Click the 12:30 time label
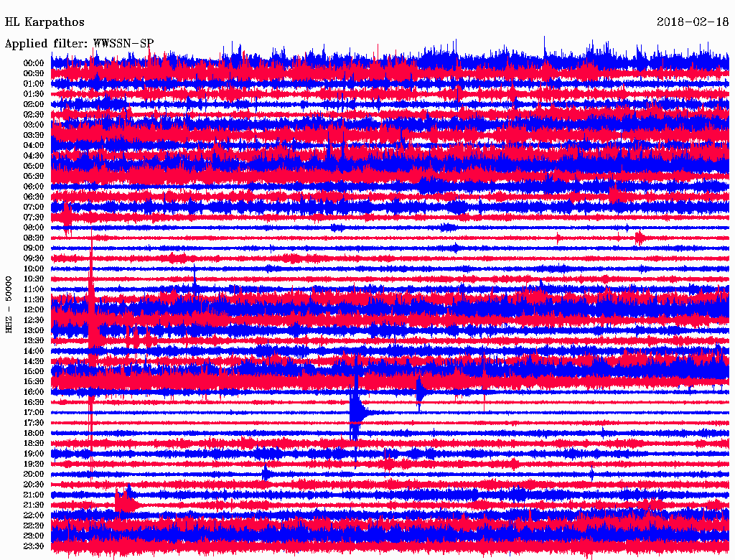The width and height of the screenshot is (735, 560). click(x=34, y=320)
